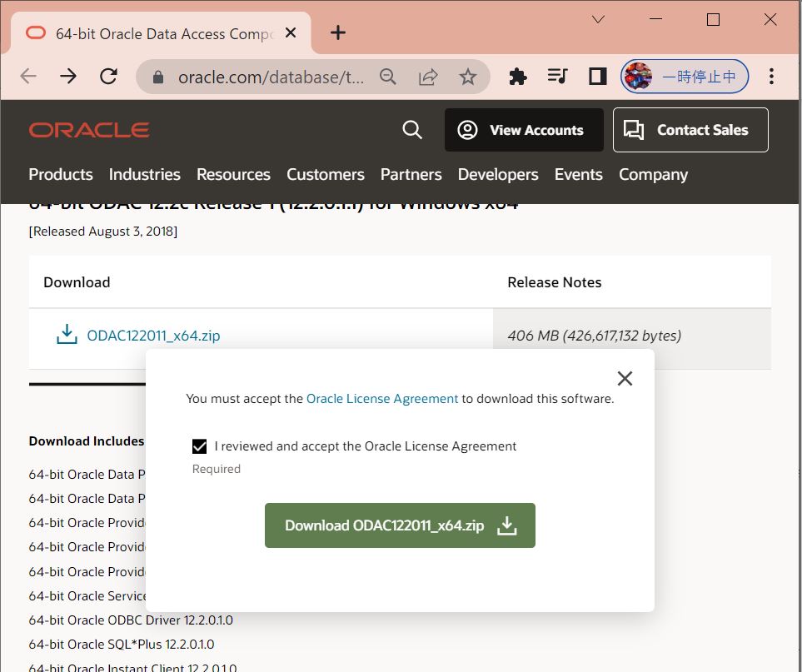
Task: Click the Contact Sales button
Action: (x=690, y=130)
